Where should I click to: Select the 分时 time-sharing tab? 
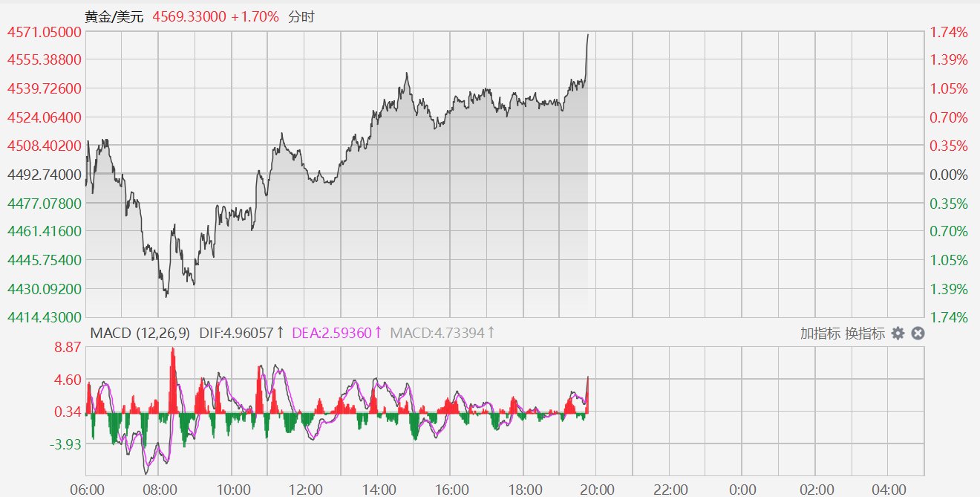301,16
